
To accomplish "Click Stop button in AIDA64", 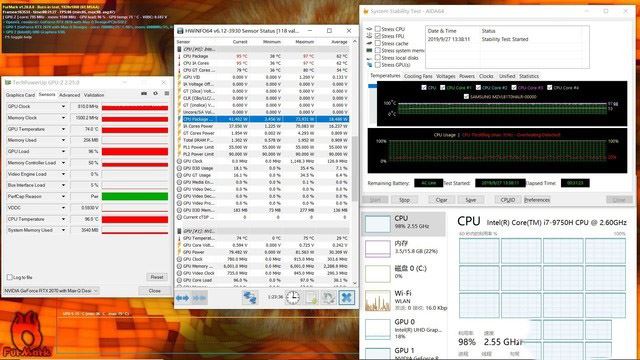I will [x=404, y=200].
